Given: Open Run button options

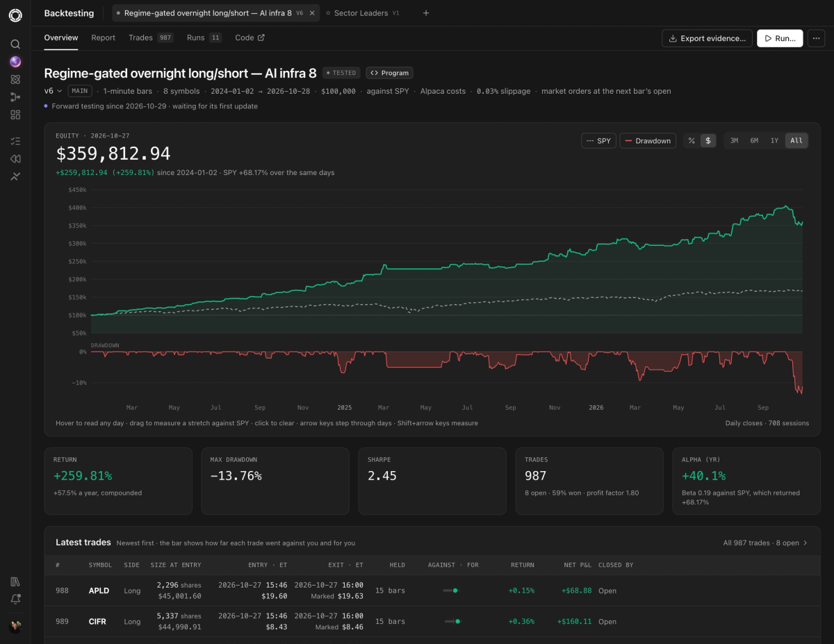Looking at the screenshot, I should pyautogui.click(x=780, y=38).
